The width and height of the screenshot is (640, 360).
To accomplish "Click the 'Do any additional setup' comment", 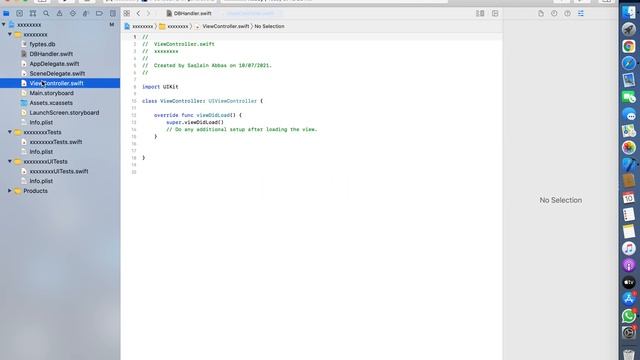I will [x=241, y=129].
